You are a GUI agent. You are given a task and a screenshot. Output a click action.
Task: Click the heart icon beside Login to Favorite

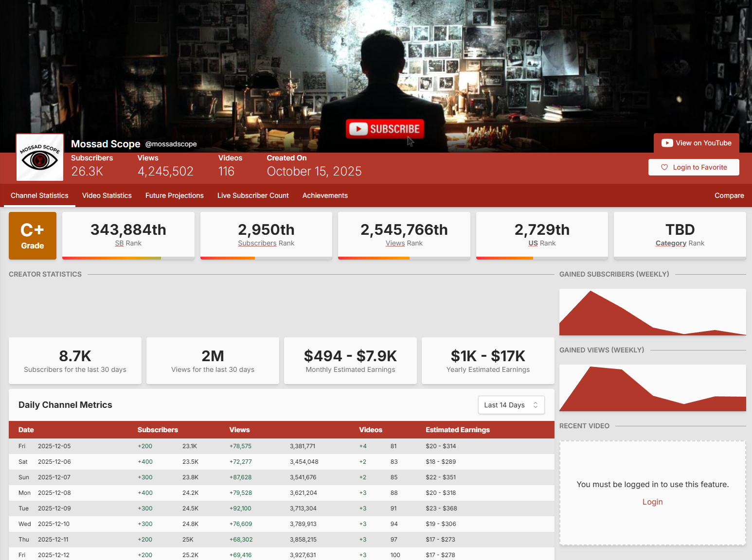point(664,167)
